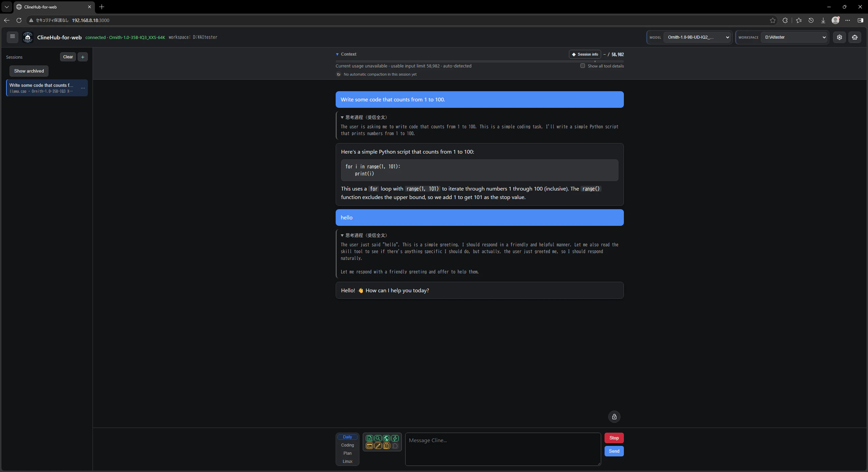868x472 pixels.
Task: Create a new session with plus button
Action: pyautogui.click(x=83, y=57)
